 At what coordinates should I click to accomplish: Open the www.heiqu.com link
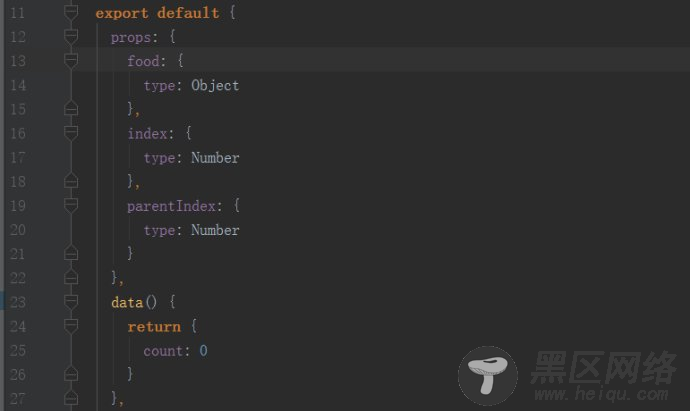601,394
